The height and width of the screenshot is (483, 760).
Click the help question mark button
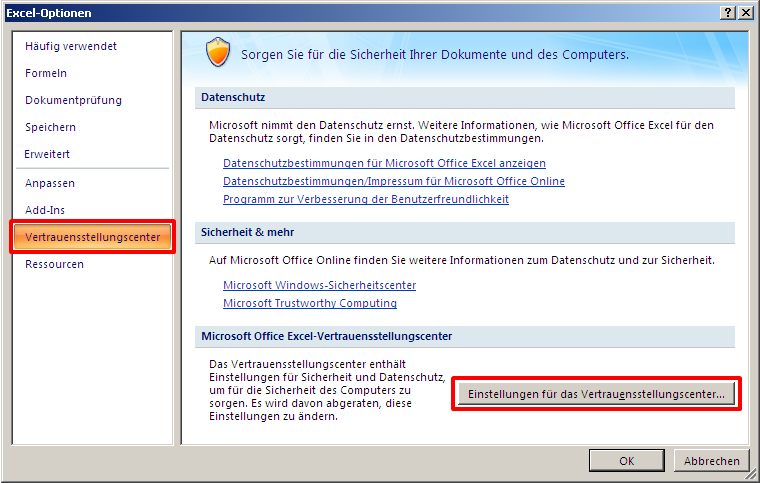[x=728, y=13]
